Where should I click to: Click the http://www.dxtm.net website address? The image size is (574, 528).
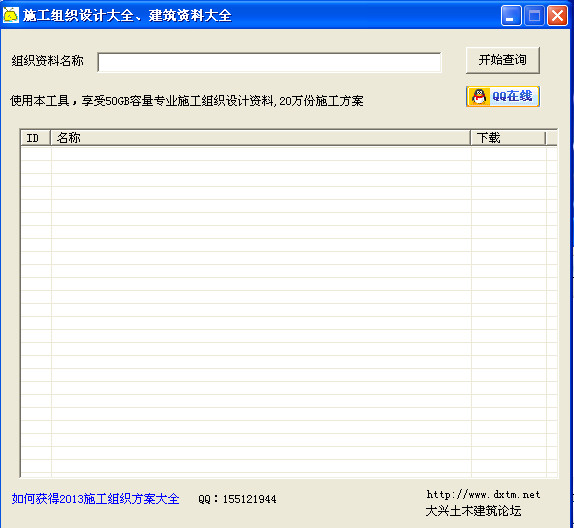point(483,495)
